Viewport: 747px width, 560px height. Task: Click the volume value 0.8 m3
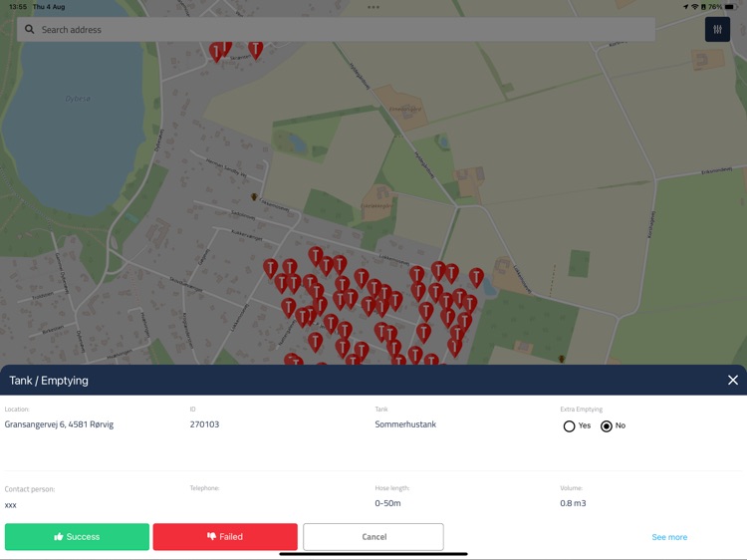coord(573,503)
